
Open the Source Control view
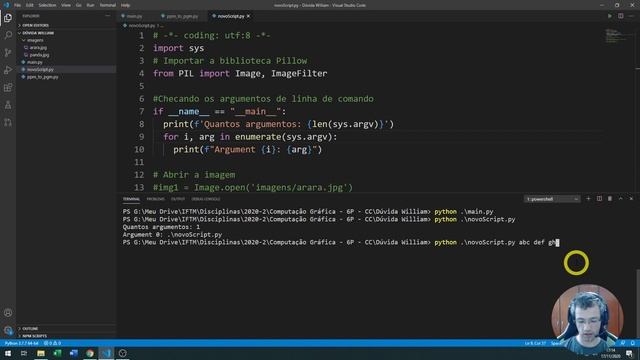[x=8, y=53]
